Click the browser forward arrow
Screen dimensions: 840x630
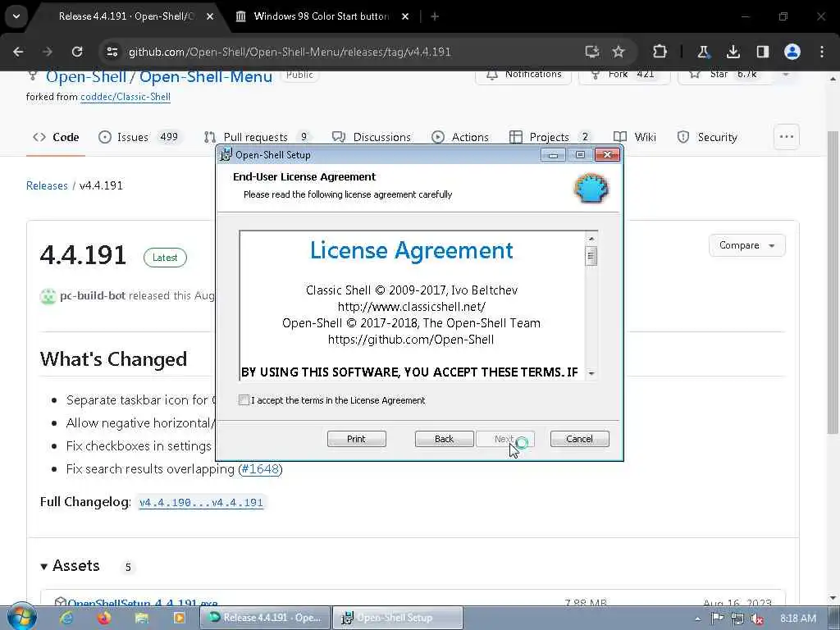(48, 52)
